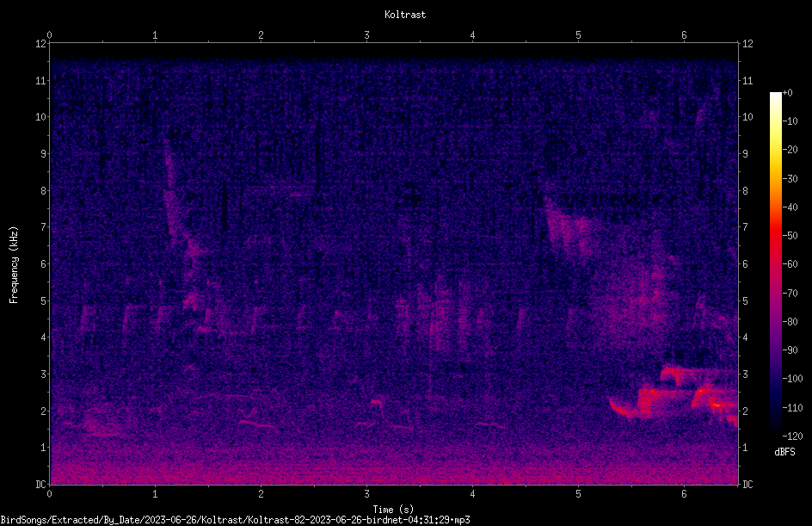
Task: Select the 5 second tick on top axis
Action: (x=578, y=35)
